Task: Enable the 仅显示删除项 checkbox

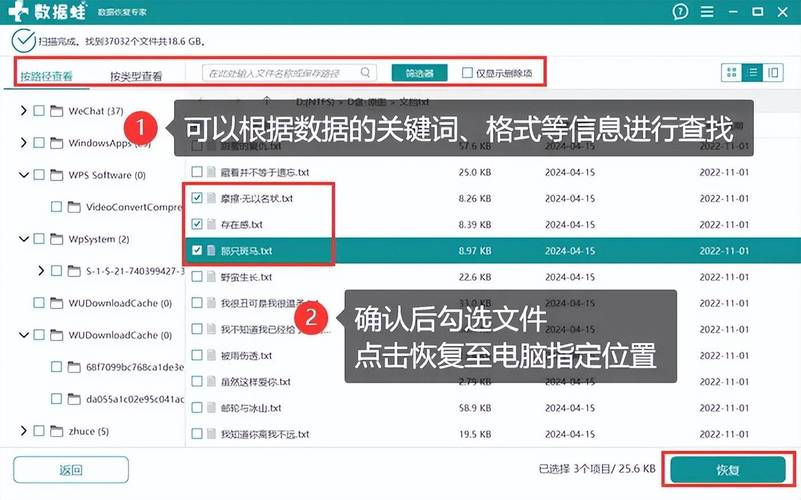Action: (x=467, y=73)
